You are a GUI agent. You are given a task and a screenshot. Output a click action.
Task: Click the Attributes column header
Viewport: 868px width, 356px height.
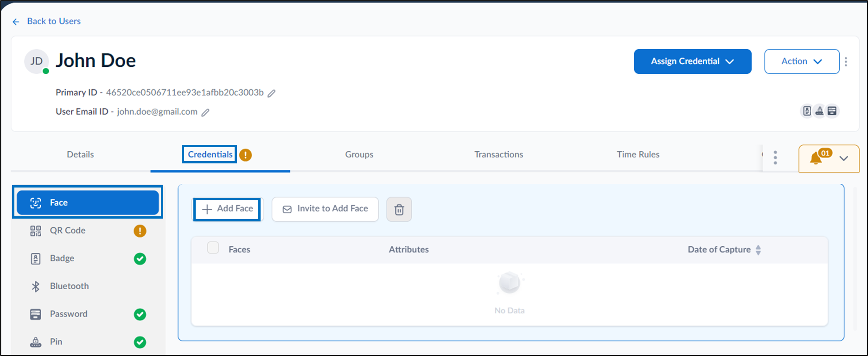pos(408,250)
